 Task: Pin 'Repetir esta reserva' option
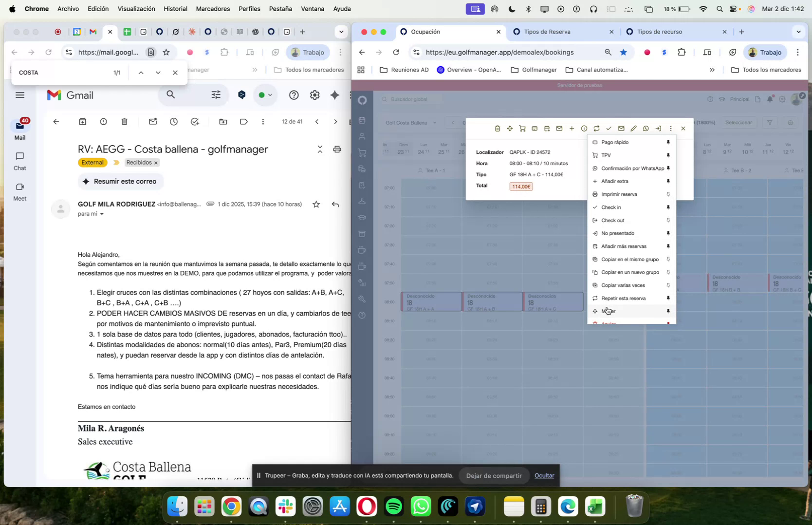668,298
